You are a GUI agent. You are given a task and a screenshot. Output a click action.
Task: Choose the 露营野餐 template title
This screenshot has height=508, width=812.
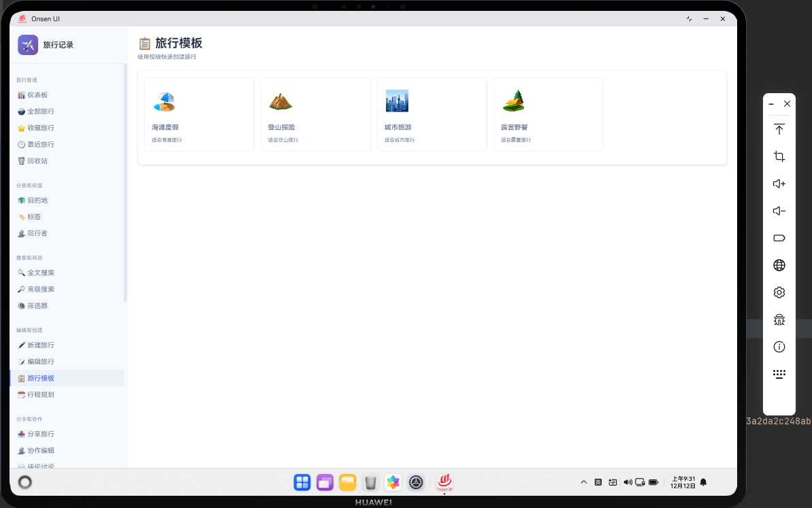click(x=515, y=127)
